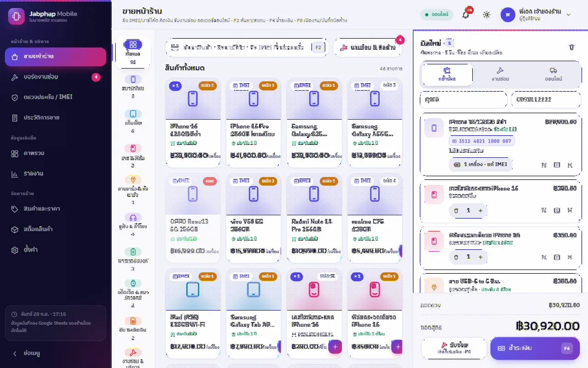Filter by the power bank category

click(x=133, y=259)
